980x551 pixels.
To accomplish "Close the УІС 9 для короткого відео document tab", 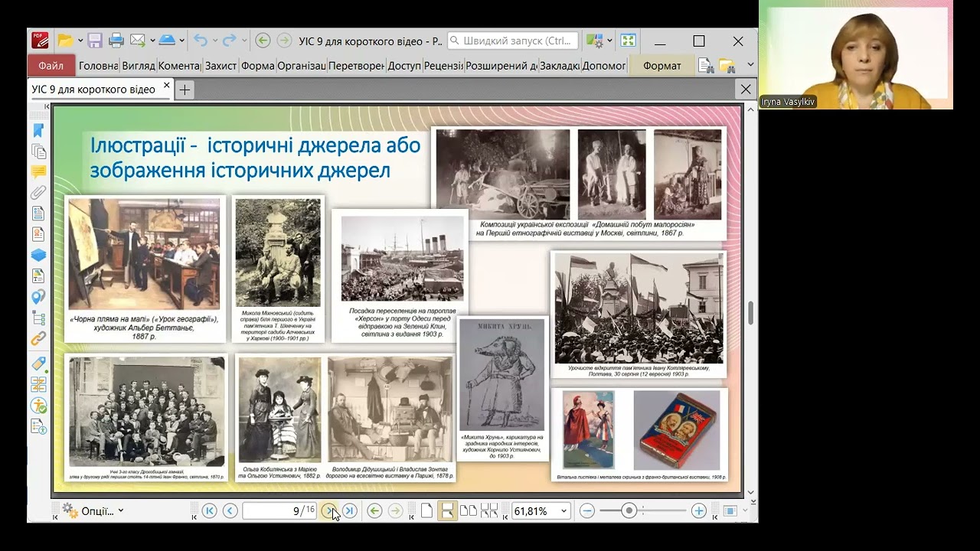I will click(166, 85).
